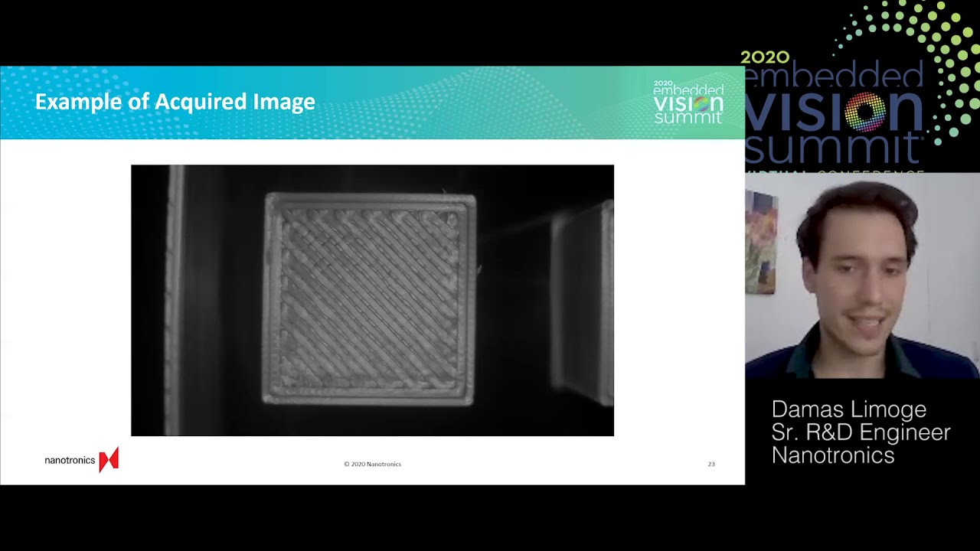Click the 3D printed square in the image

pos(370,298)
